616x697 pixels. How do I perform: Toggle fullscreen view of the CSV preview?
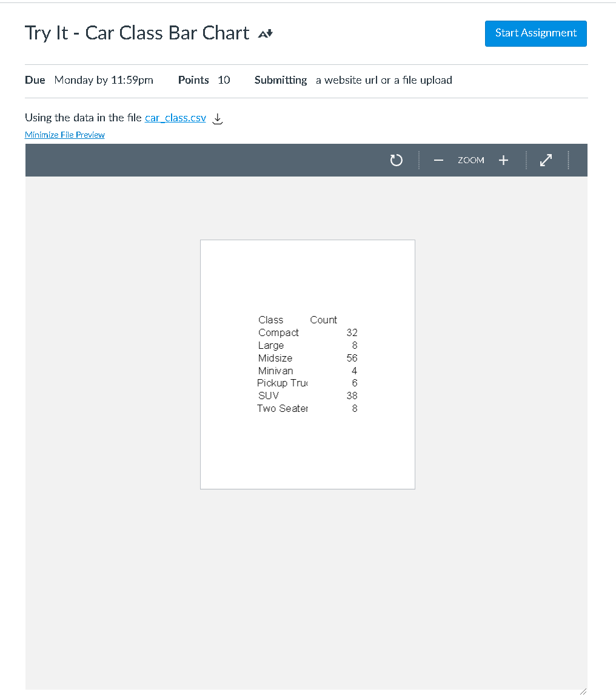546,160
